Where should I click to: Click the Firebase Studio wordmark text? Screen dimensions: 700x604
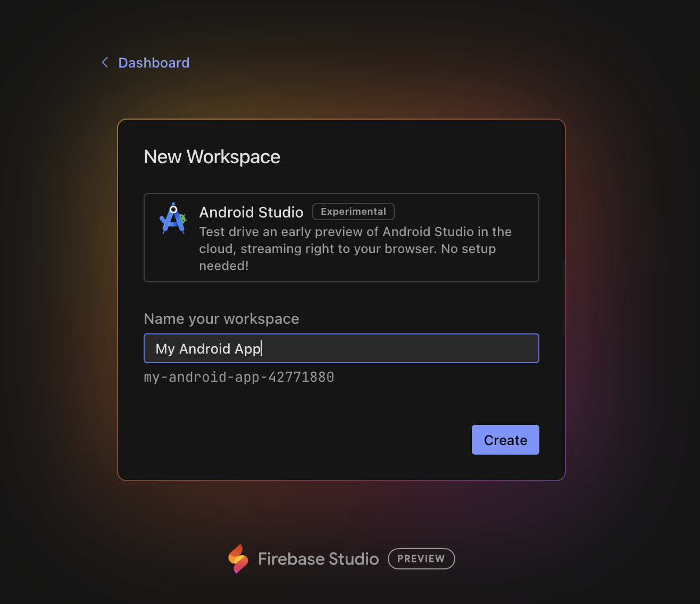coord(318,559)
